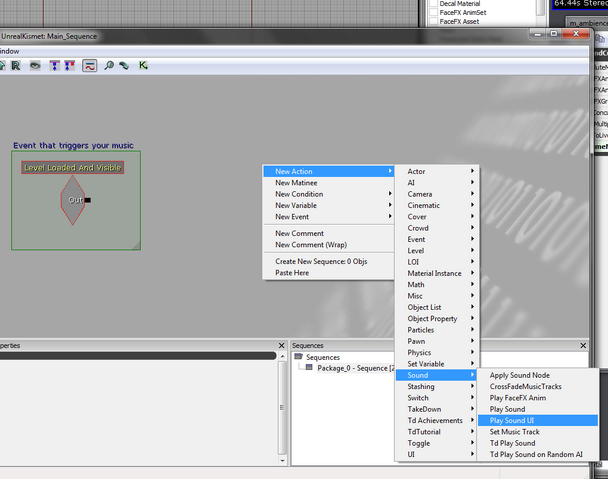The height and width of the screenshot is (479, 608).
Task: Open the Switch action category
Action: click(x=437, y=398)
